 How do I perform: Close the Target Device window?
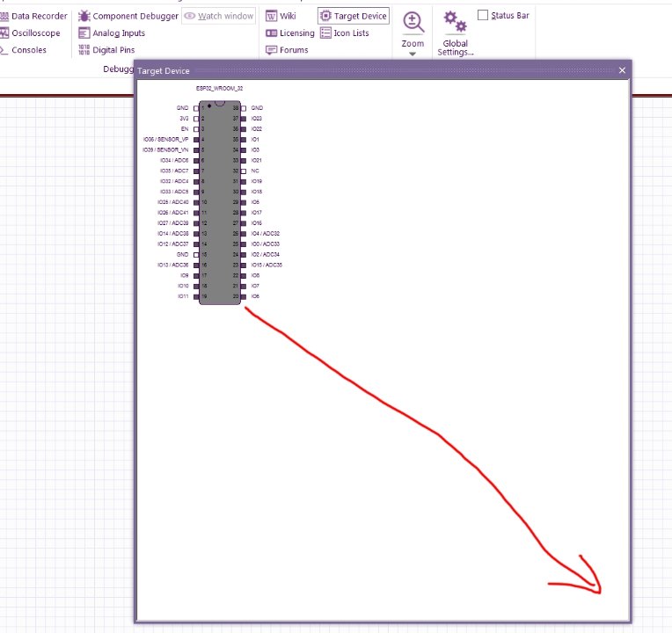[x=622, y=70]
